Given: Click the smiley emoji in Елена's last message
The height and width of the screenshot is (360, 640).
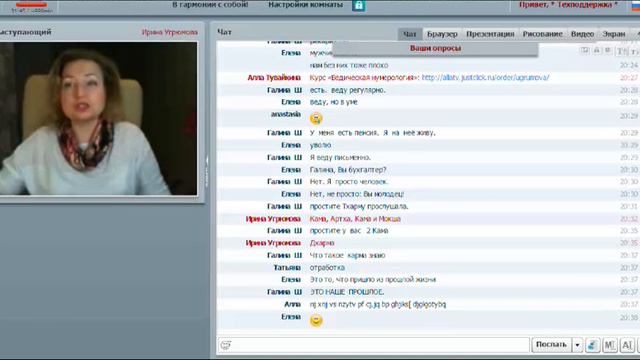Looking at the screenshot, I should (x=316, y=320).
